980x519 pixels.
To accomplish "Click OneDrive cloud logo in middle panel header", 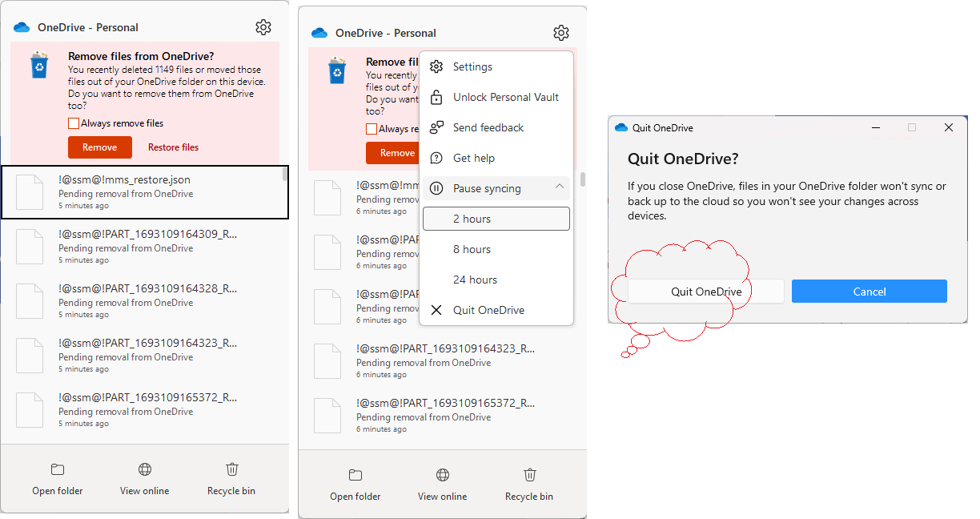I will (x=319, y=33).
